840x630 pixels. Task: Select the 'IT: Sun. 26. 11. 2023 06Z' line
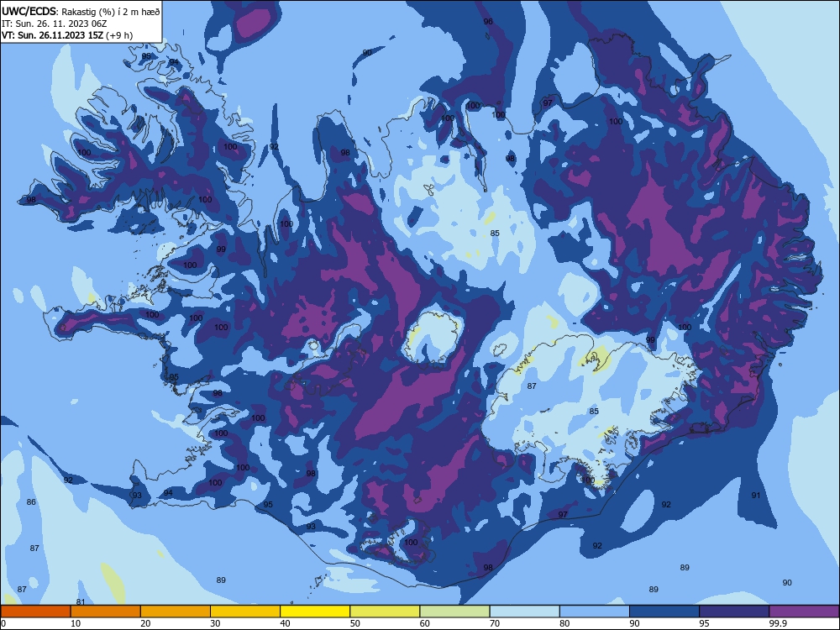(54, 24)
